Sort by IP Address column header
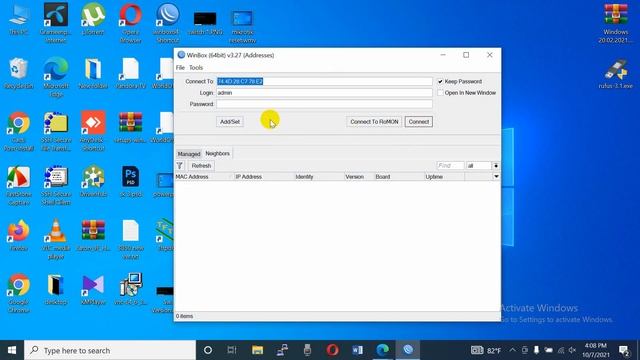Image resolution: width=640 pixels, height=360 pixels. point(264,177)
